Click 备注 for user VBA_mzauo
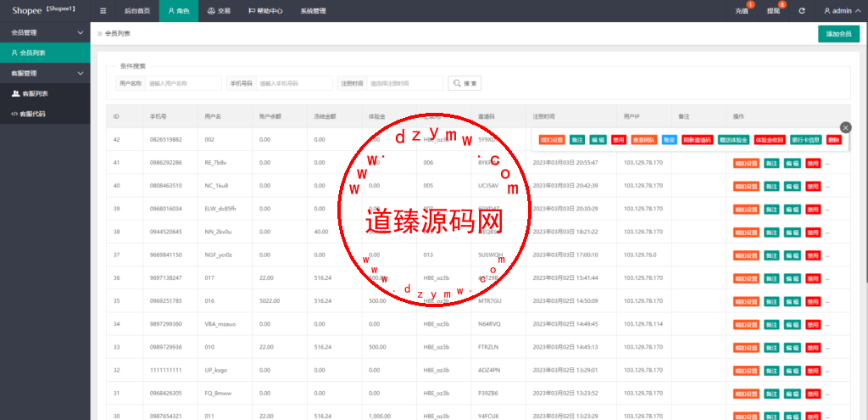 coord(771,325)
